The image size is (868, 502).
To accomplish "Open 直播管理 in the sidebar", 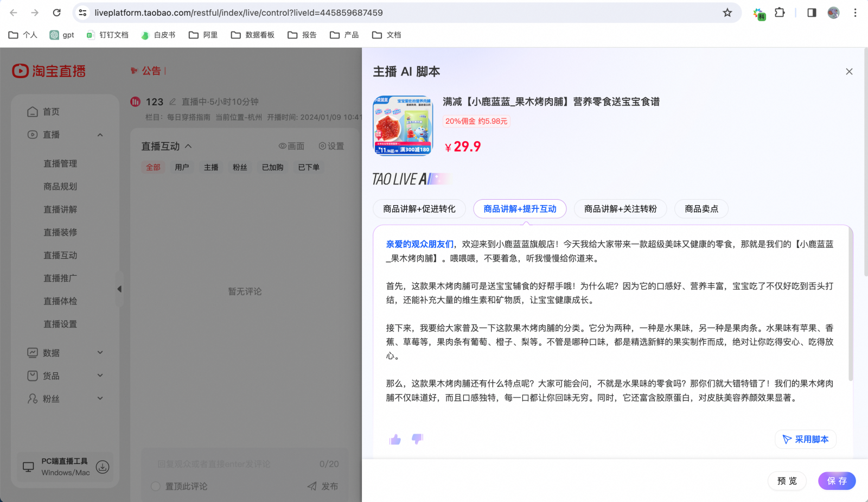I will point(60,164).
